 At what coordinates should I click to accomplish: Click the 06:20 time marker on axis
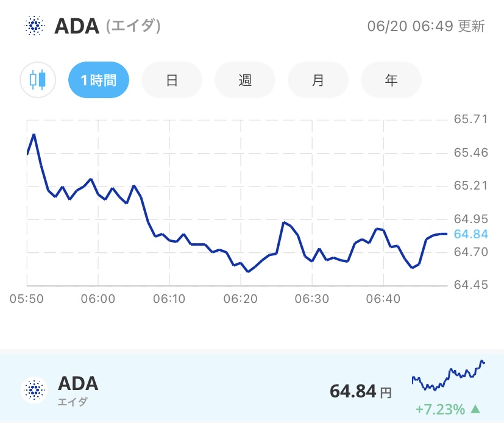[x=241, y=299]
